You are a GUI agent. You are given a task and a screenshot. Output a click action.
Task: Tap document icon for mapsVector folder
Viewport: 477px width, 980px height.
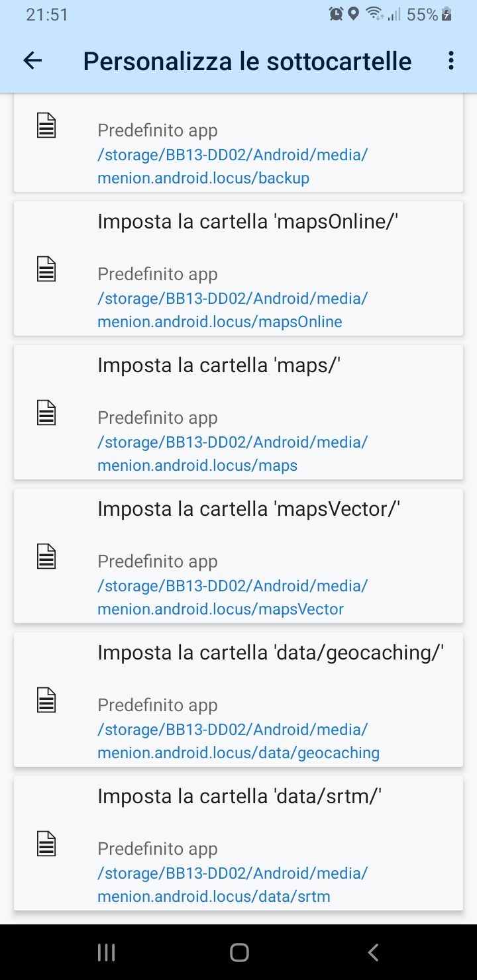pyautogui.click(x=46, y=556)
